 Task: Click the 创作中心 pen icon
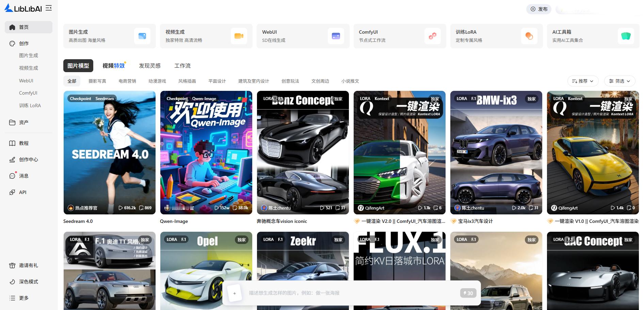coord(12,160)
